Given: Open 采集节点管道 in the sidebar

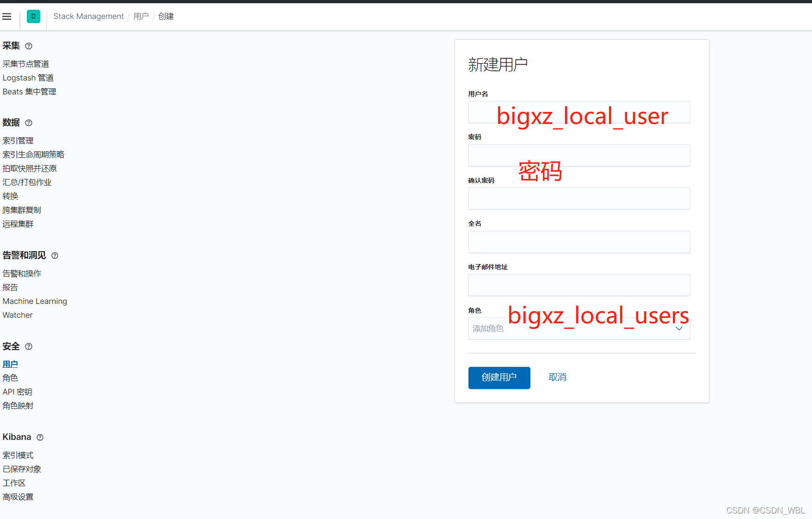Looking at the screenshot, I should 26,64.
